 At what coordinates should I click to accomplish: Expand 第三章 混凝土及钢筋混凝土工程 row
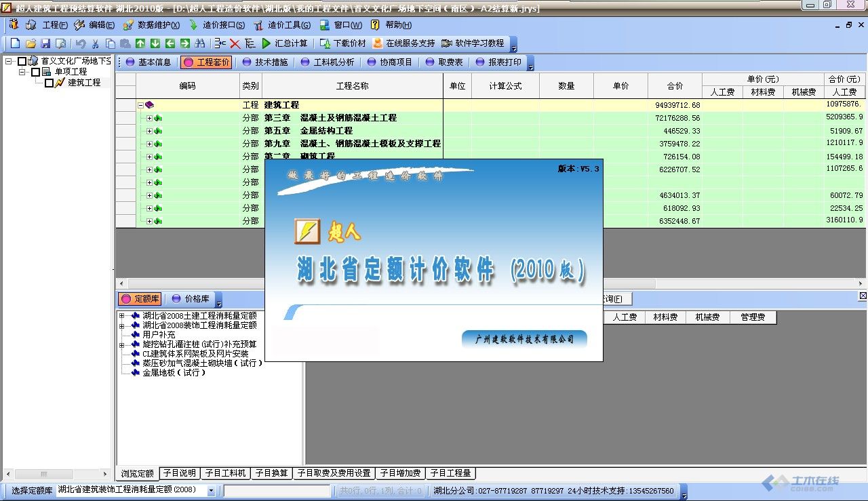pyautogui.click(x=150, y=118)
